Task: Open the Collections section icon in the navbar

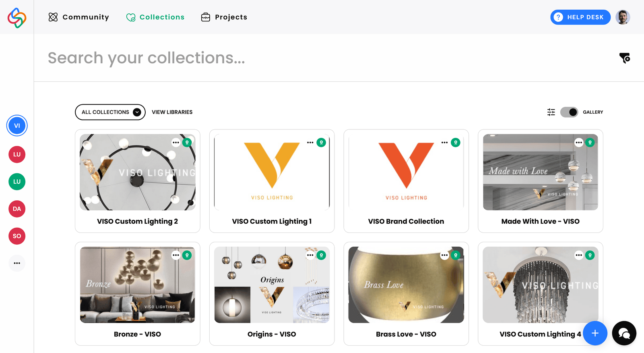Action: pyautogui.click(x=130, y=17)
